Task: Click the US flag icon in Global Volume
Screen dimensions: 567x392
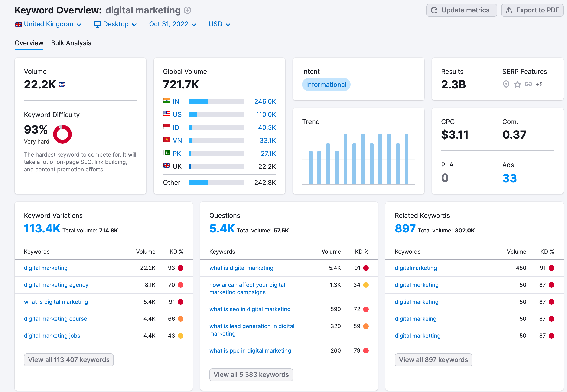Action: click(166, 114)
